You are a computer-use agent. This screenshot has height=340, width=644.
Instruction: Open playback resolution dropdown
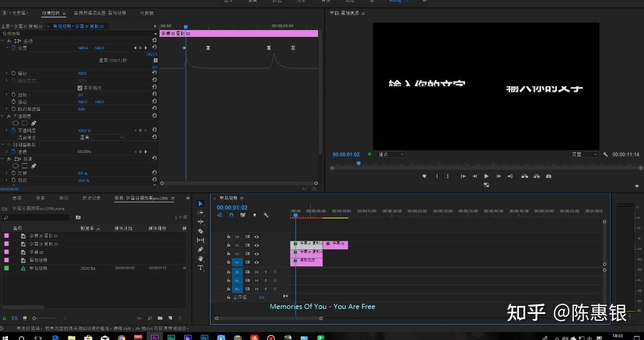point(584,155)
